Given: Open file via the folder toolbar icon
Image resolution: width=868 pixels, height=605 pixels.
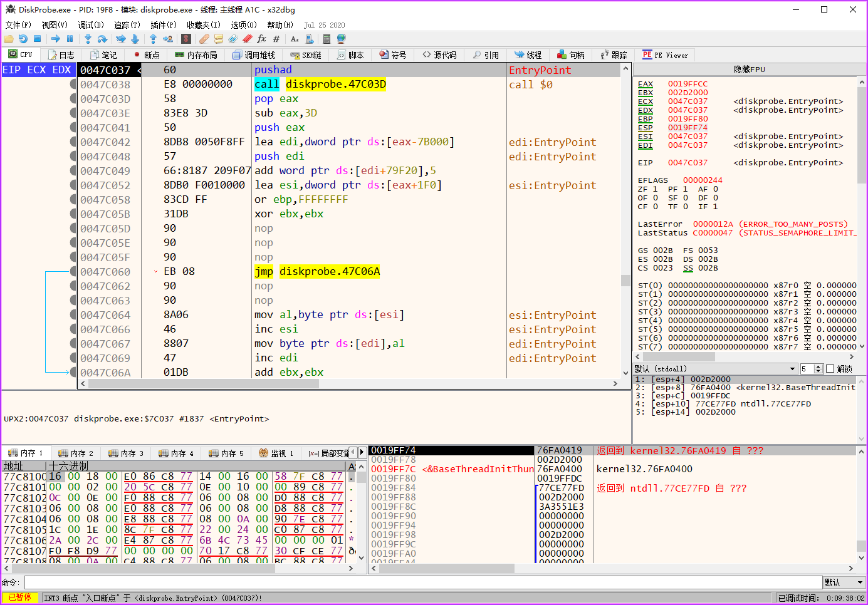Looking at the screenshot, I should click(9, 39).
